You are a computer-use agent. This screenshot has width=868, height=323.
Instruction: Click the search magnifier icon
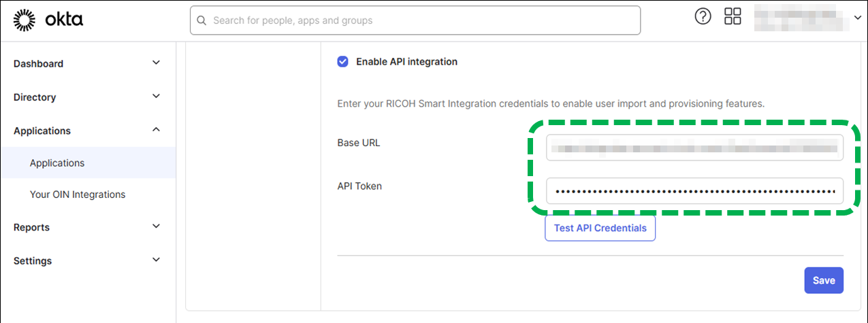pos(202,20)
